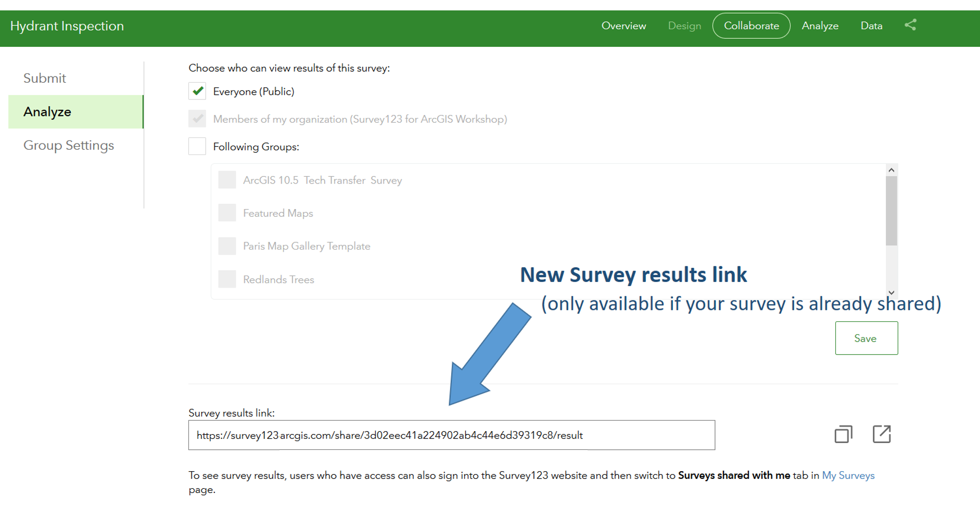The width and height of the screenshot is (980, 506).
Task: Open the Overview tab
Action: 623,26
